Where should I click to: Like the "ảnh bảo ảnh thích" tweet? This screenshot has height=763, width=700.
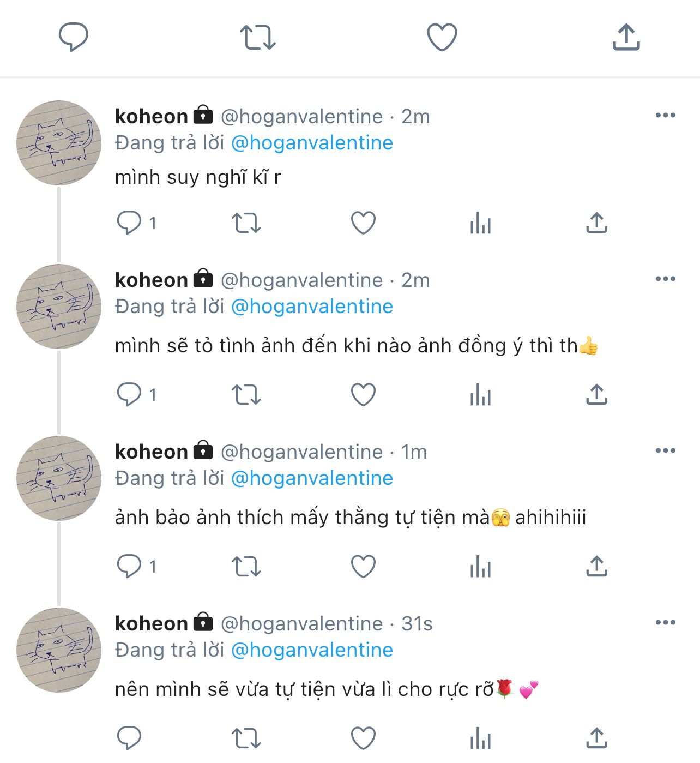coord(363,567)
